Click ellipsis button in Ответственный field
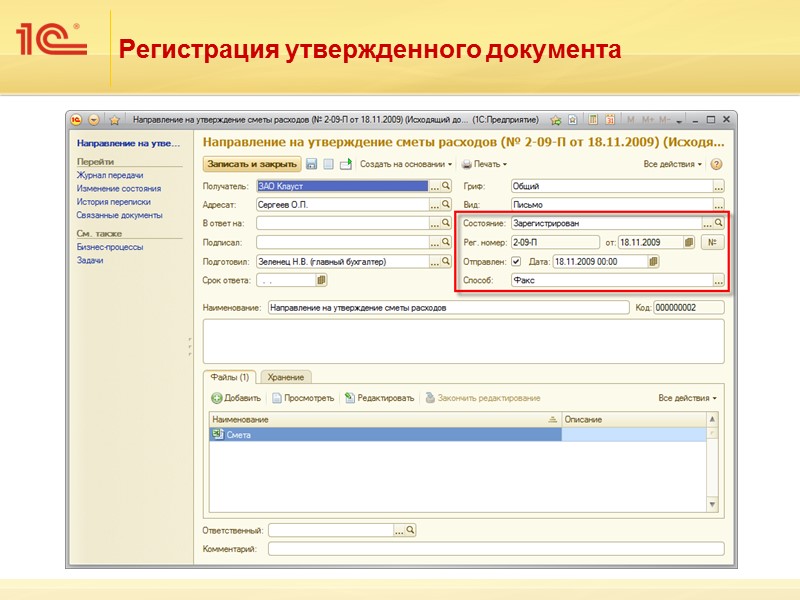 coord(399,530)
